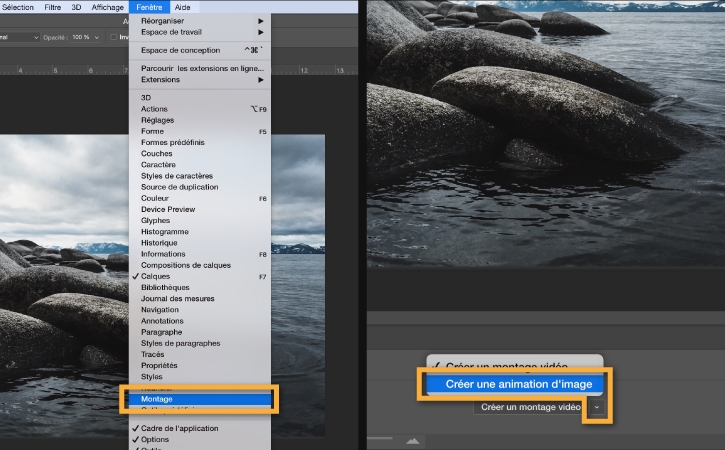Open the Couches panel entry
Screen dimensions: 725x450
pos(200,153)
